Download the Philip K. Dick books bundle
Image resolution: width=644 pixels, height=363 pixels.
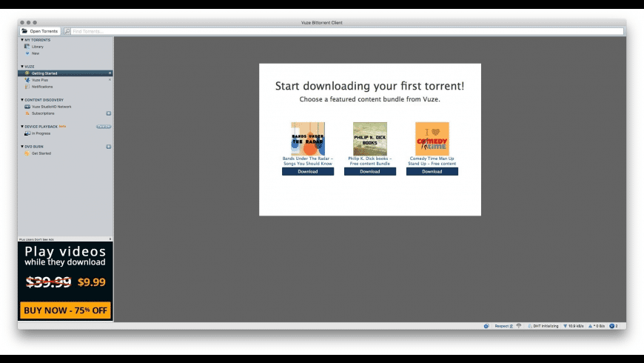point(369,171)
